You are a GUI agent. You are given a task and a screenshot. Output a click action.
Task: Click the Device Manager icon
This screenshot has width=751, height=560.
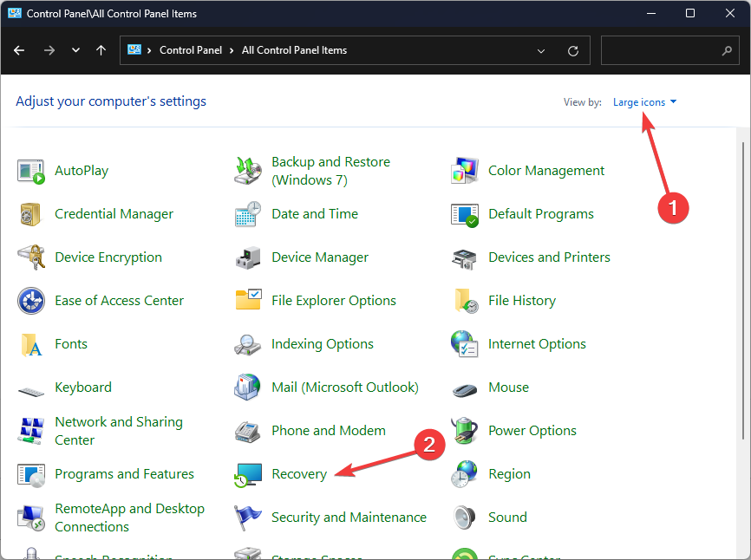point(248,257)
